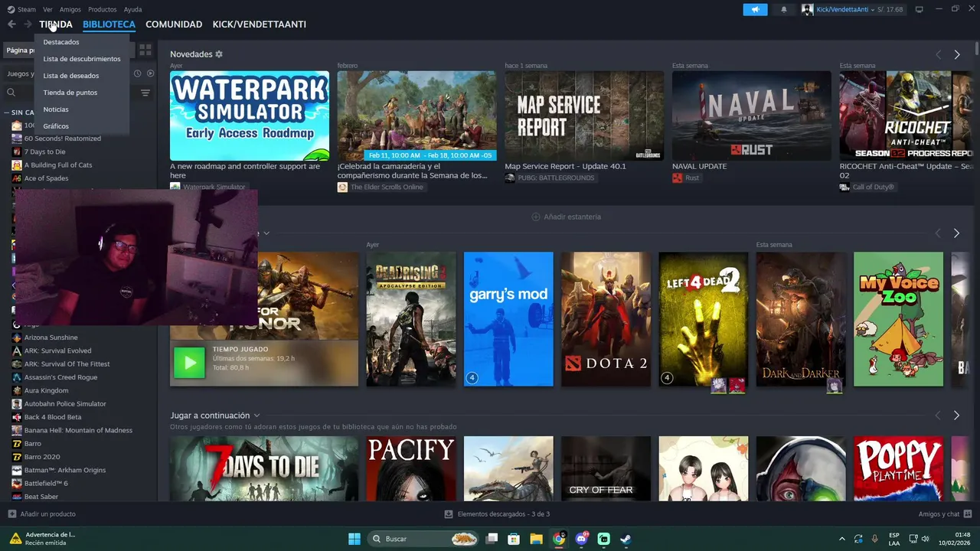Open Steam from the Windows taskbar

(626, 539)
